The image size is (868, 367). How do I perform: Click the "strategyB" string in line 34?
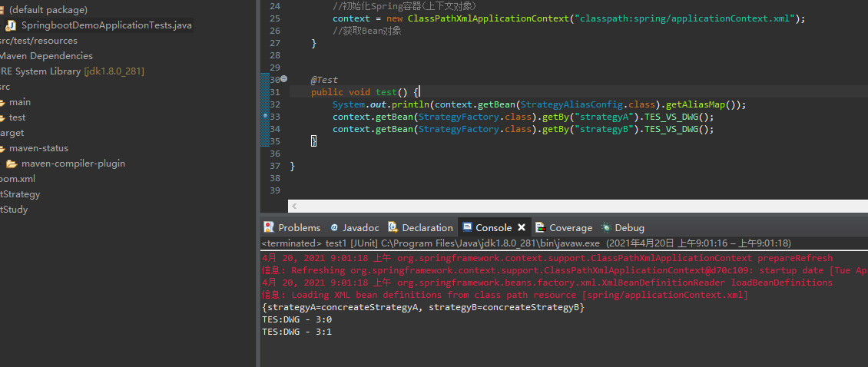coord(604,129)
